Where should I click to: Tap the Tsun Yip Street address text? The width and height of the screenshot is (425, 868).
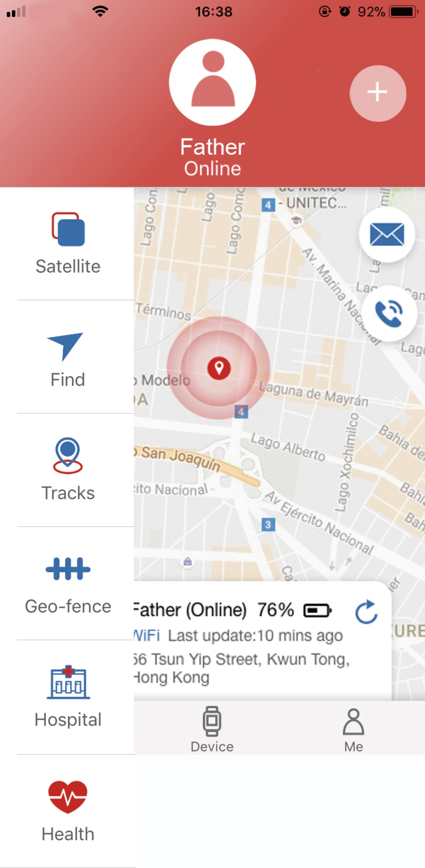tap(241, 668)
